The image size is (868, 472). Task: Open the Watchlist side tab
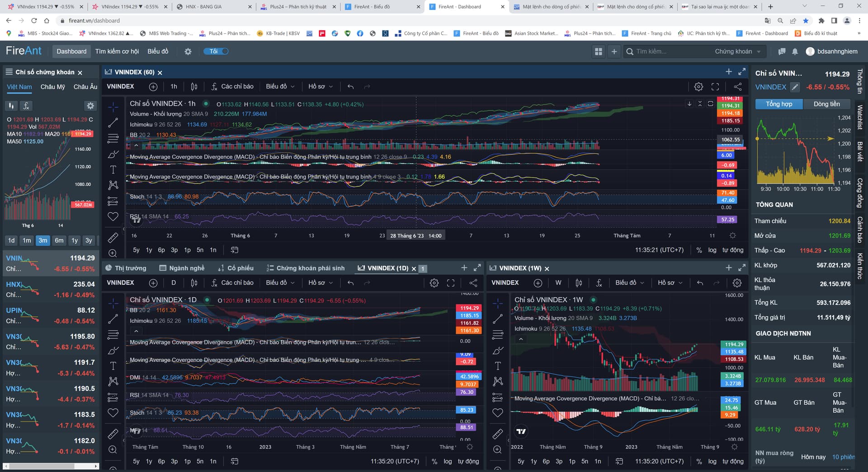pyautogui.click(x=860, y=117)
